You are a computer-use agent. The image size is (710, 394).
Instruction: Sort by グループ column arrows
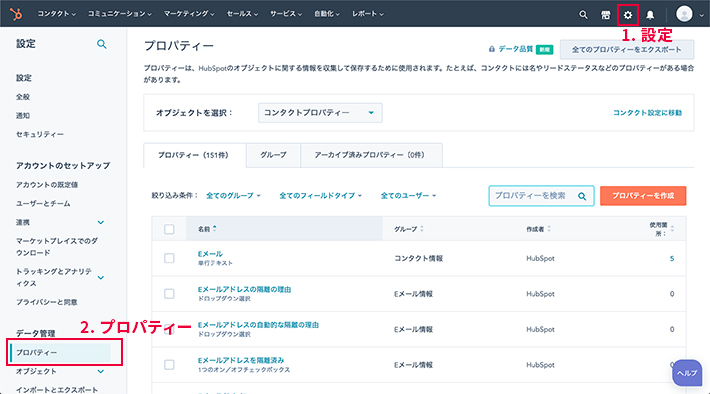pyautogui.click(x=422, y=229)
